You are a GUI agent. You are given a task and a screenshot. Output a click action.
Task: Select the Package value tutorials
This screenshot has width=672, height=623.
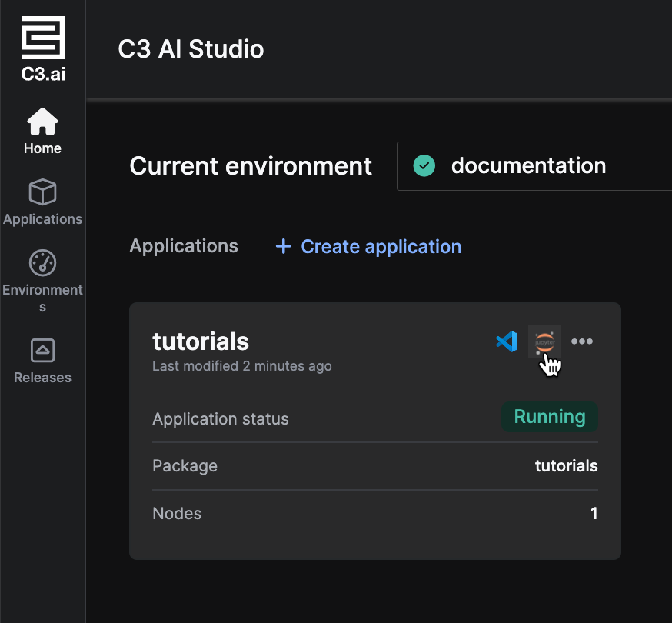pyautogui.click(x=566, y=465)
